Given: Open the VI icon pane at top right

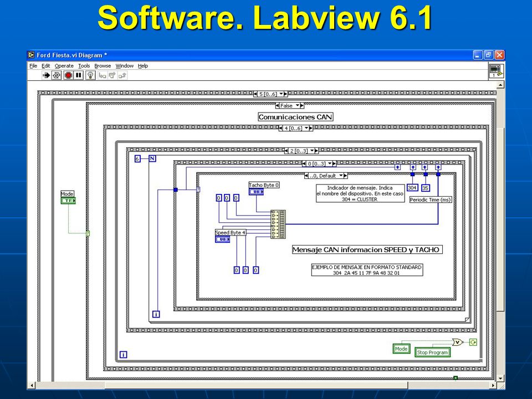Looking at the screenshot, I should point(495,71).
